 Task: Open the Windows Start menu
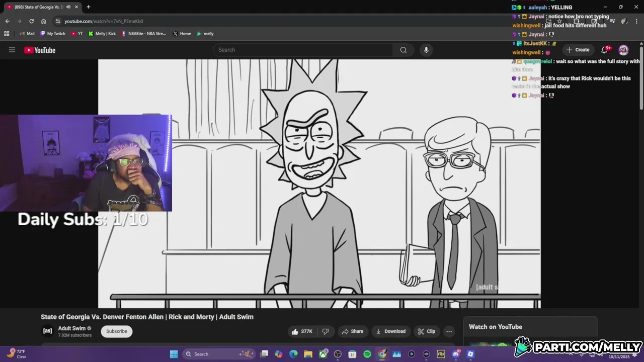coord(174,354)
